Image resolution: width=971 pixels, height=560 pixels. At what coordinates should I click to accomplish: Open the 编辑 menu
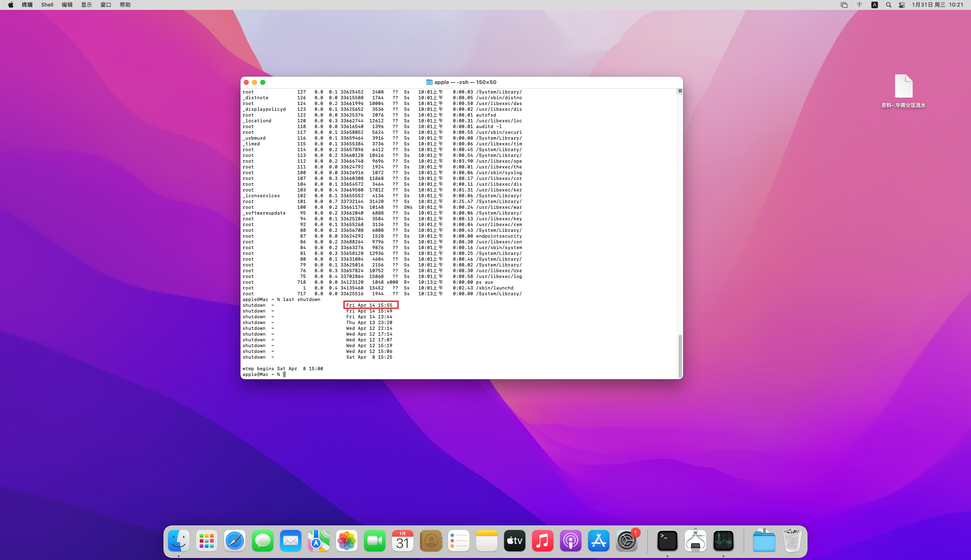click(67, 5)
